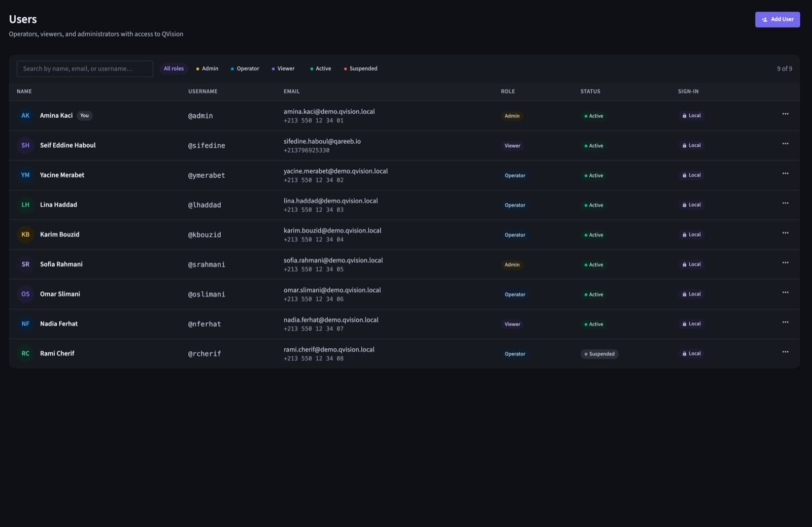This screenshot has width=812, height=527.
Task: Open actions menu for Lina Haddad
Action: (x=785, y=203)
